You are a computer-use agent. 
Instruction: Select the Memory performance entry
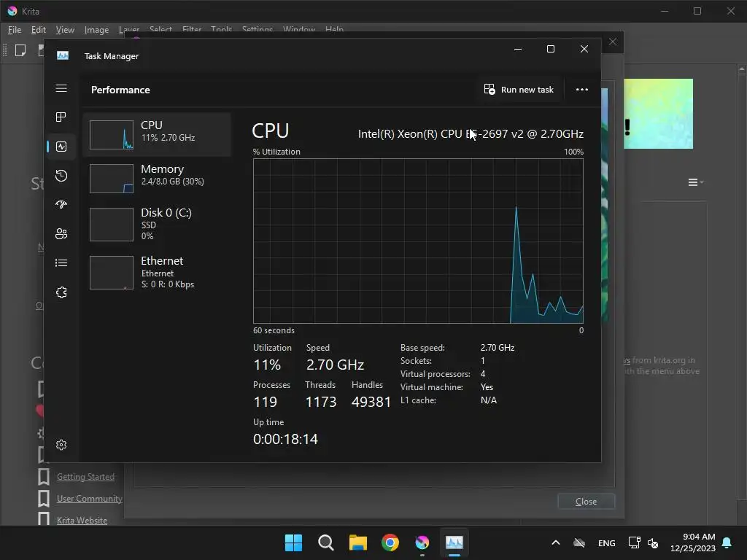tap(158, 179)
